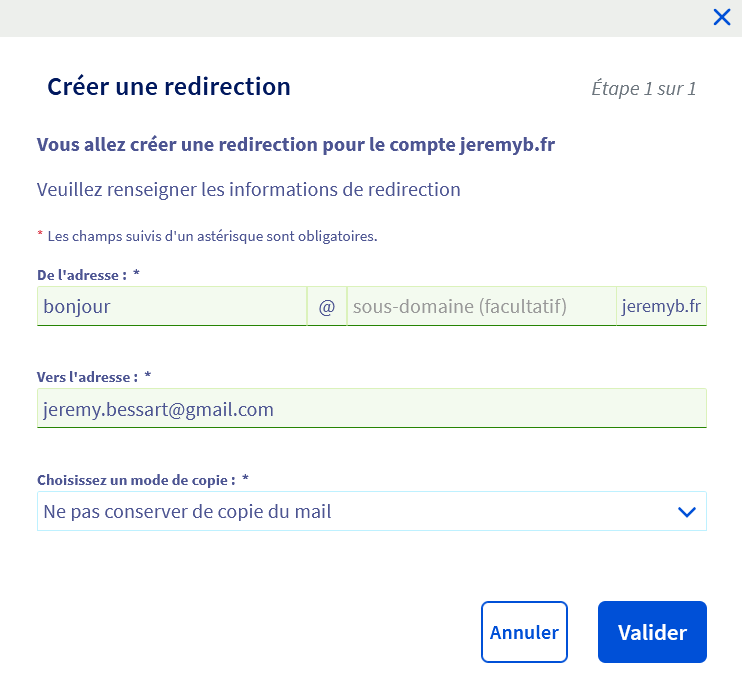Click the @ symbol between address fields
The width and height of the screenshot is (742, 690).
coord(326,307)
